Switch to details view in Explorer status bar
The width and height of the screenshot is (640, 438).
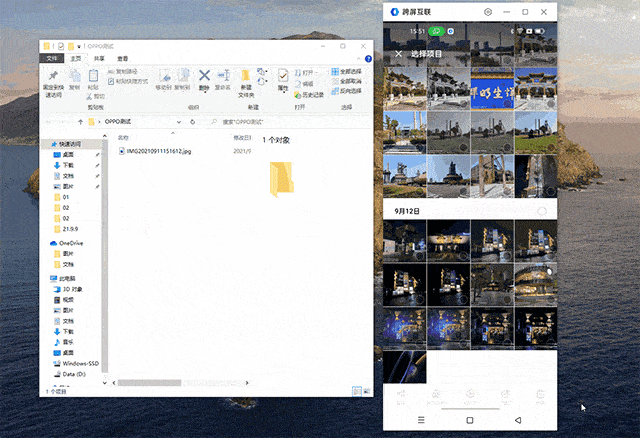pyautogui.click(x=357, y=391)
